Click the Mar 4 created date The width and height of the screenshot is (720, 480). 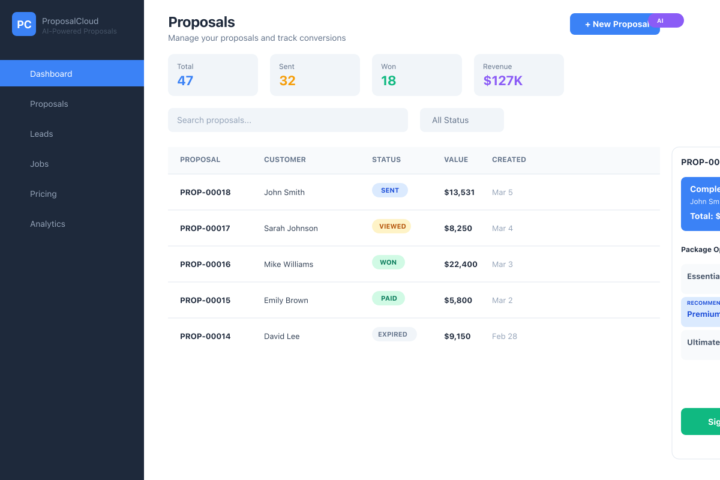(x=502, y=228)
